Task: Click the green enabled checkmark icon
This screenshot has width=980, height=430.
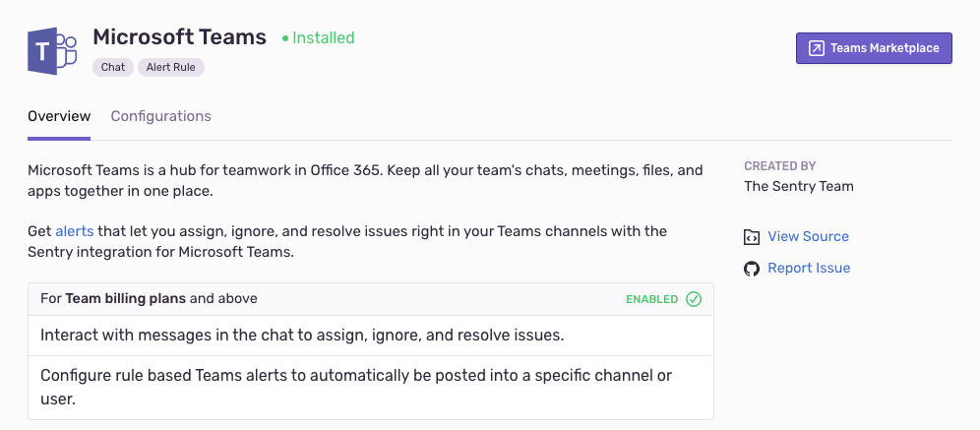Action: point(693,299)
